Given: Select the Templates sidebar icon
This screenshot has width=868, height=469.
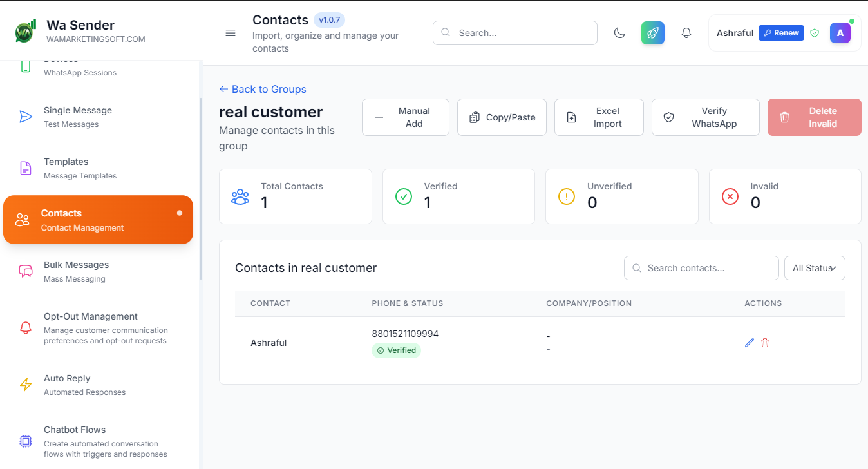Looking at the screenshot, I should tap(25, 167).
